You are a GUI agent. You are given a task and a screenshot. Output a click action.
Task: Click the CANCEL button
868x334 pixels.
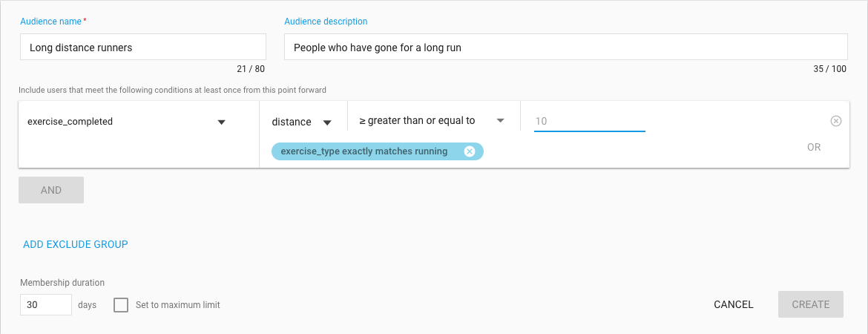tap(734, 304)
